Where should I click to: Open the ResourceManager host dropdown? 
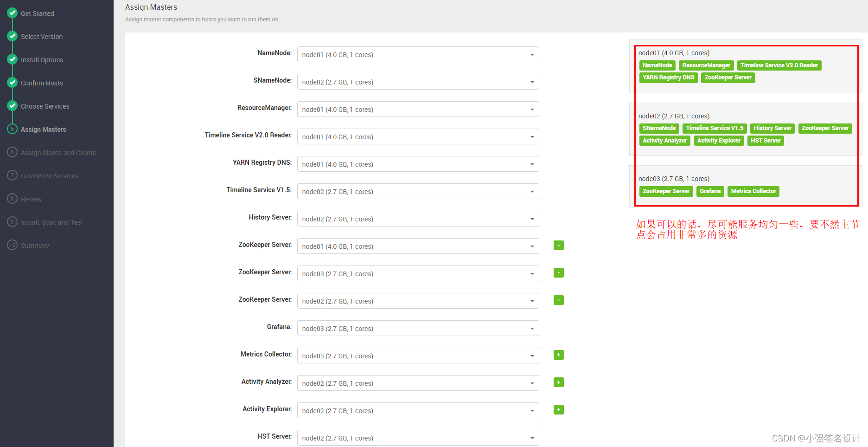(418, 109)
